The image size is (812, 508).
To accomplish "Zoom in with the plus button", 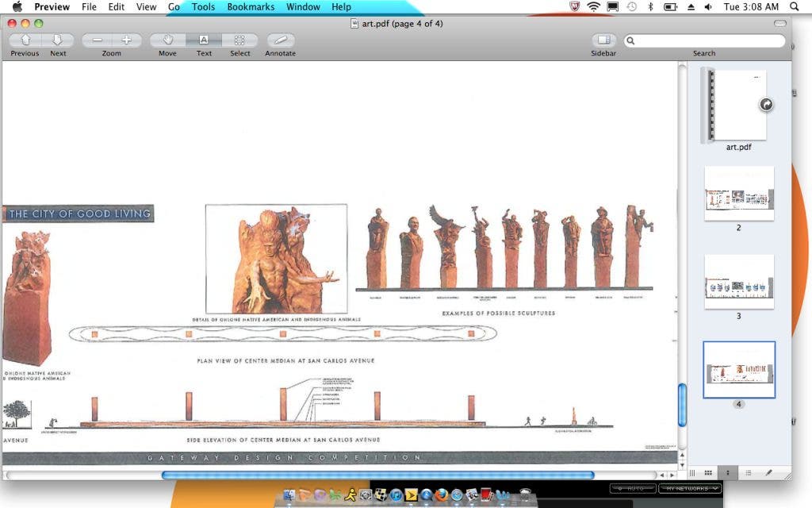I will (x=126, y=40).
